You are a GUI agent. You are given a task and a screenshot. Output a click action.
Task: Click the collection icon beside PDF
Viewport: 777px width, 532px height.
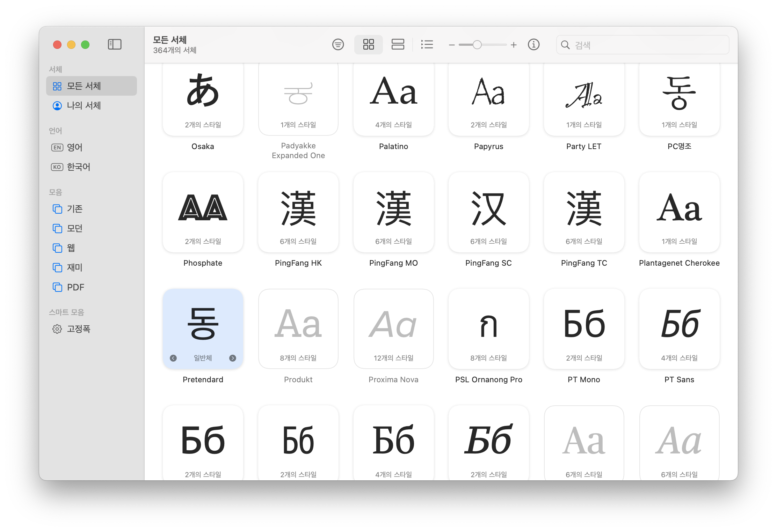[x=57, y=287]
